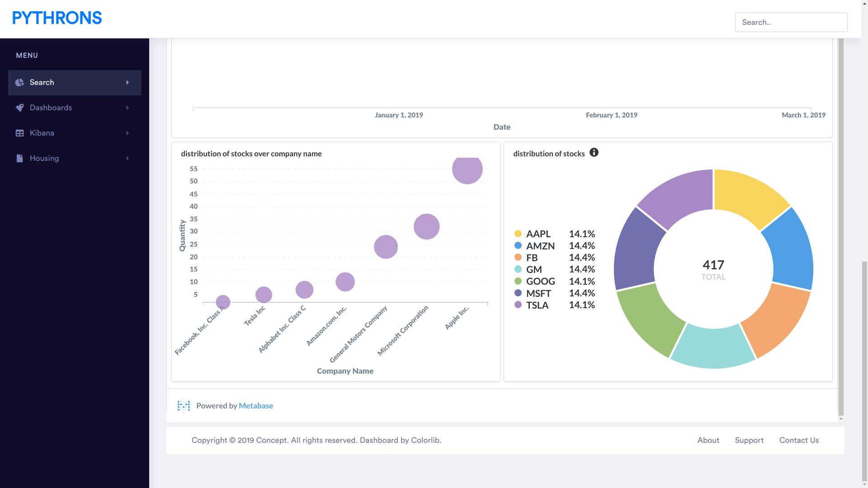The width and height of the screenshot is (868, 488).
Task: Click the Apple Inc. bubble in the chart
Action: pyautogui.click(x=467, y=170)
